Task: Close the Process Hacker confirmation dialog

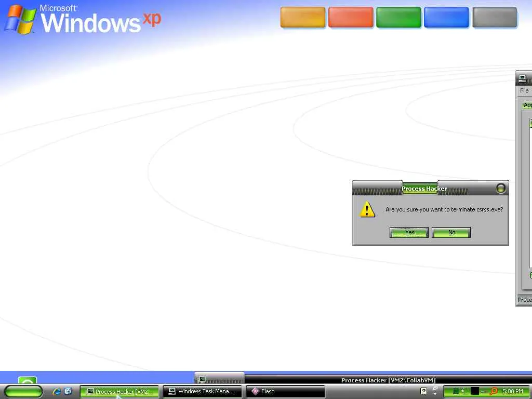Action: tap(500, 188)
